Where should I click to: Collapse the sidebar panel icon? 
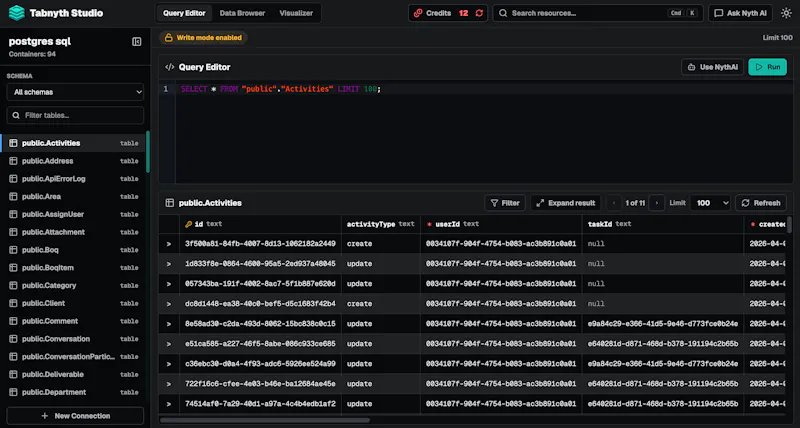tap(137, 42)
